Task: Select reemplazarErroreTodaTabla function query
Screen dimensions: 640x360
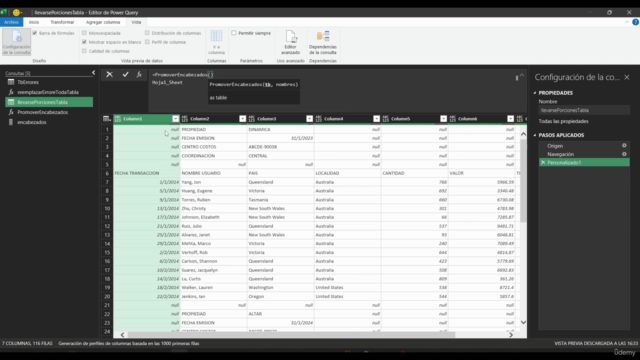Action: 49,92
